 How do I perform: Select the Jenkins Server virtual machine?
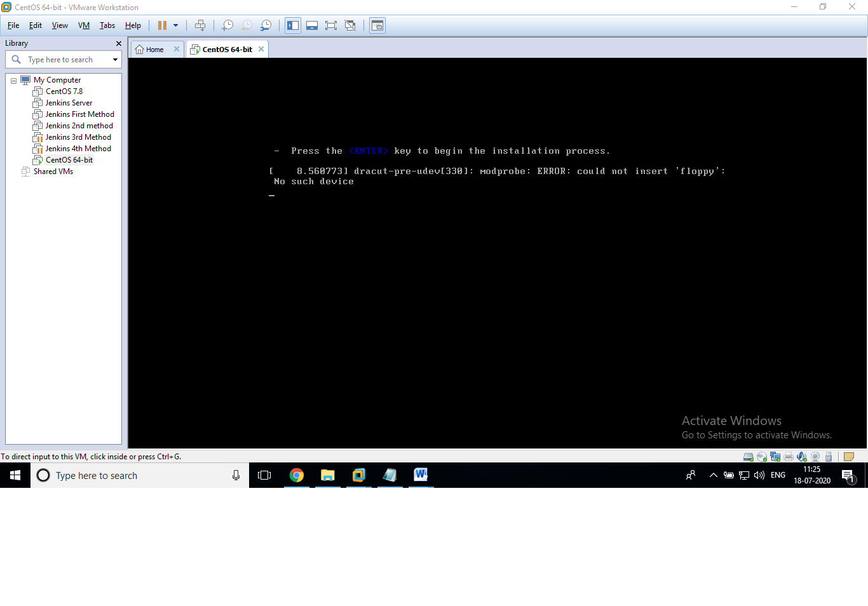click(x=68, y=102)
